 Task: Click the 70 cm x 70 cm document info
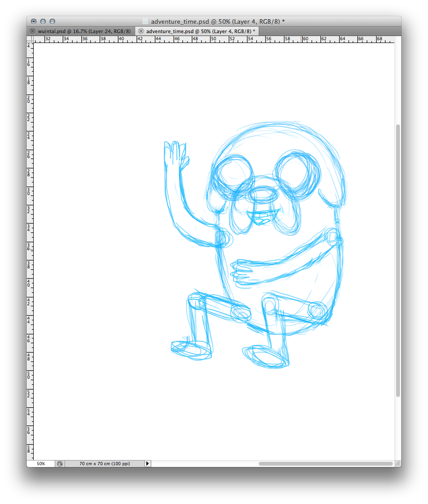click(x=105, y=464)
